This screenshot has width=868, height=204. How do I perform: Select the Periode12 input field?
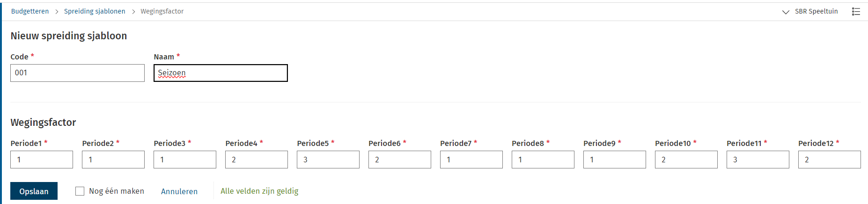coord(830,160)
